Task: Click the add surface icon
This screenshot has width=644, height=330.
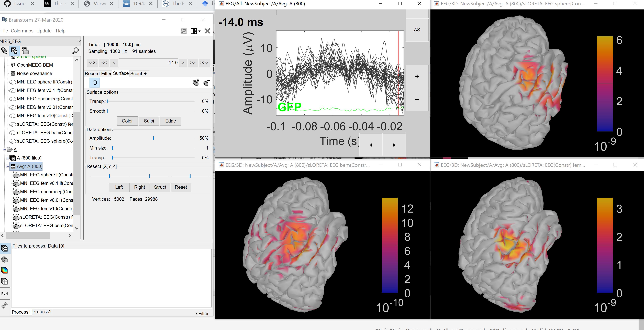Action: coord(196,83)
